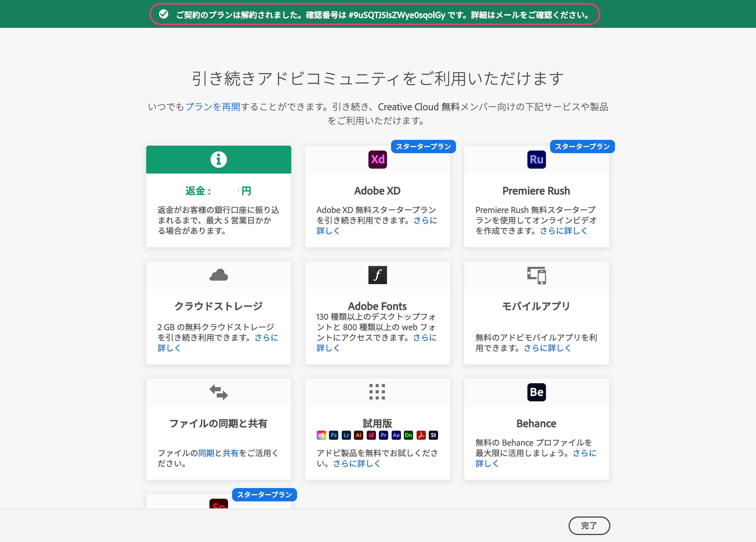Screen dimensions: 756x542
Task: Open mobile apps さらに詳しく link
Action: tap(547, 348)
